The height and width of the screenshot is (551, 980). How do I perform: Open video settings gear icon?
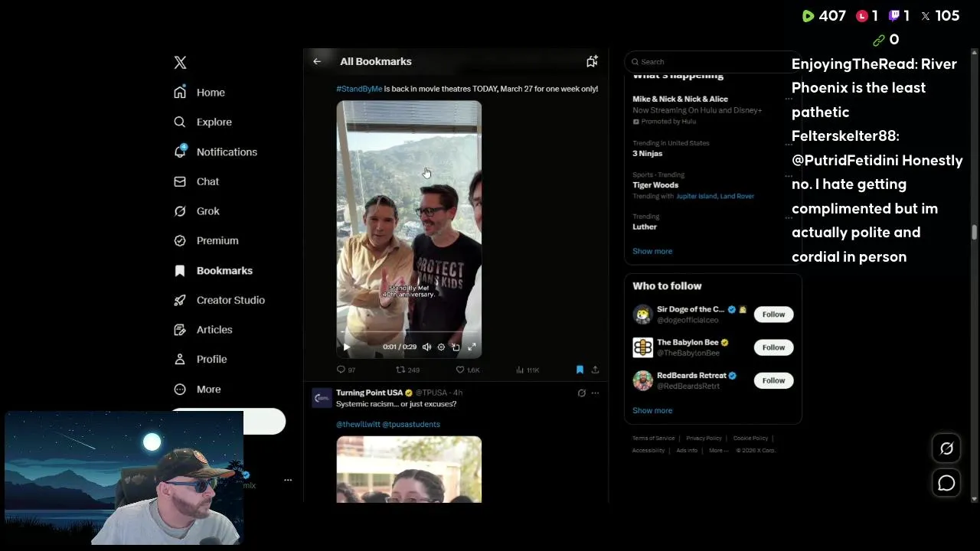tap(441, 347)
